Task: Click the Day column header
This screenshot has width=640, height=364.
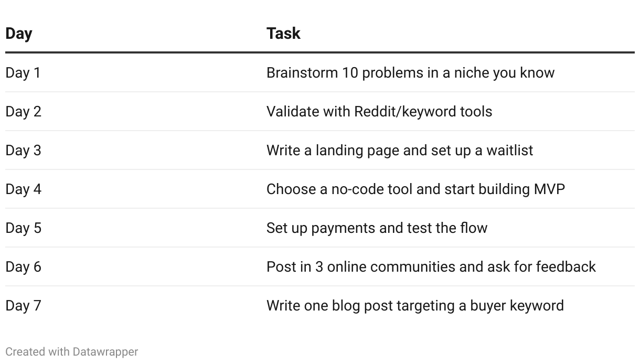Action: tap(19, 34)
